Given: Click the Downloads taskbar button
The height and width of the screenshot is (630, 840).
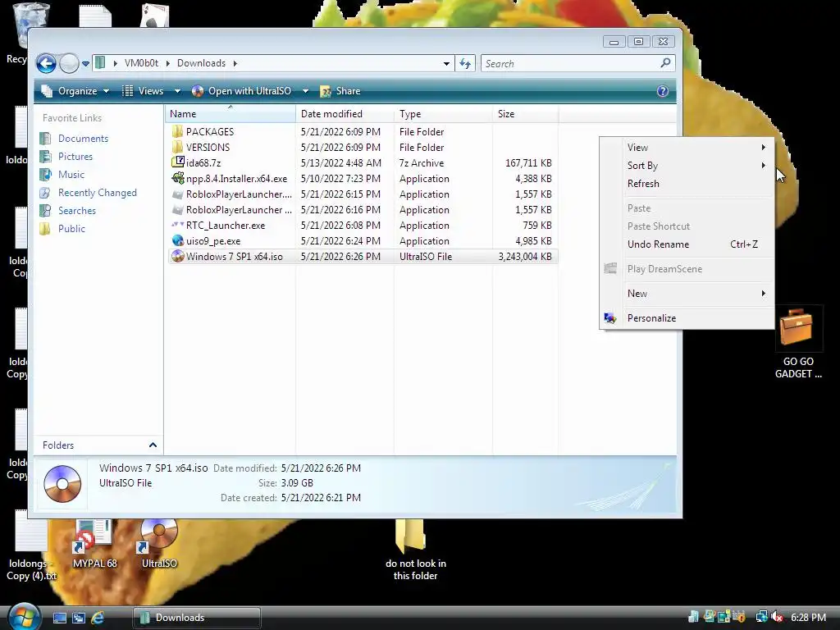Looking at the screenshot, I should tap(197, 618).
